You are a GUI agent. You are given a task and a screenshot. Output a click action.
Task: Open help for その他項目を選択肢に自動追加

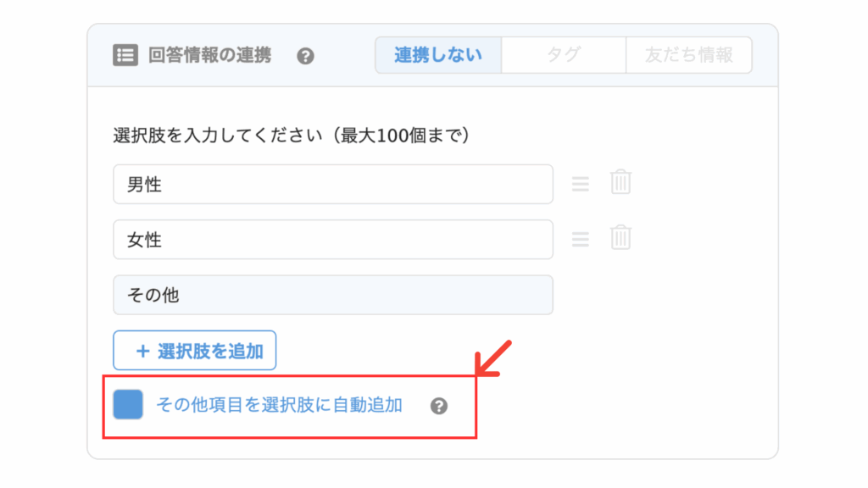439,406
